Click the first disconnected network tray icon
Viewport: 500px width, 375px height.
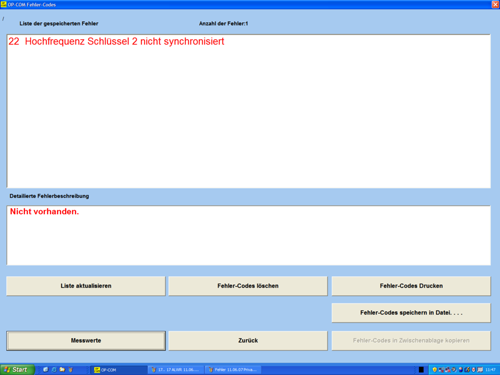pos(441,370)
